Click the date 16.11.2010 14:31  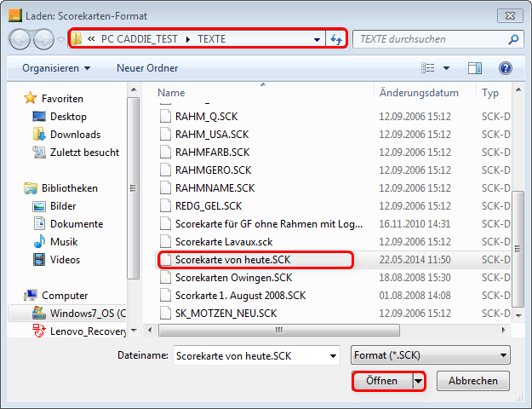(x=415, y=224)
